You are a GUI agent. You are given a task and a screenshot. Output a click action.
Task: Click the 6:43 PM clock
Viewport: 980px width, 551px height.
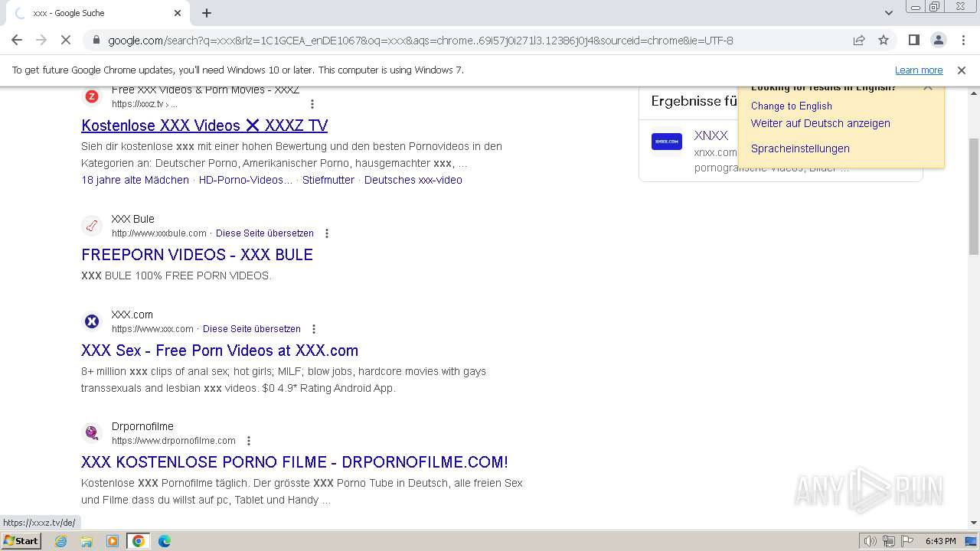click(x=940, y=541)
